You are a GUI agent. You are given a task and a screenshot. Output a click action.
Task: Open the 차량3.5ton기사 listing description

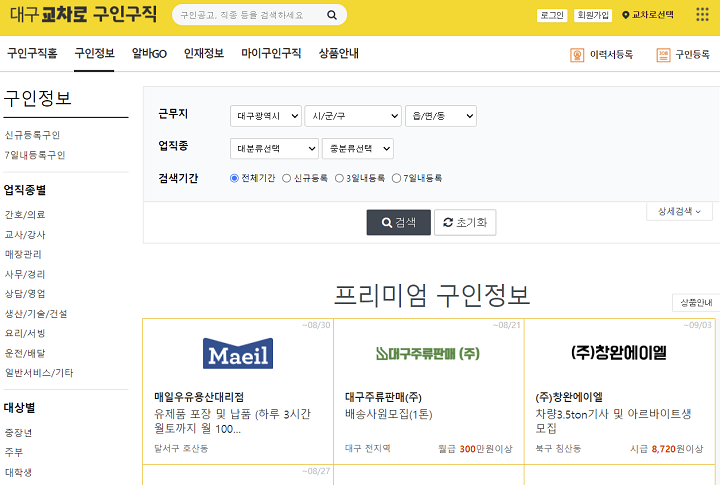tap(613, 421)
